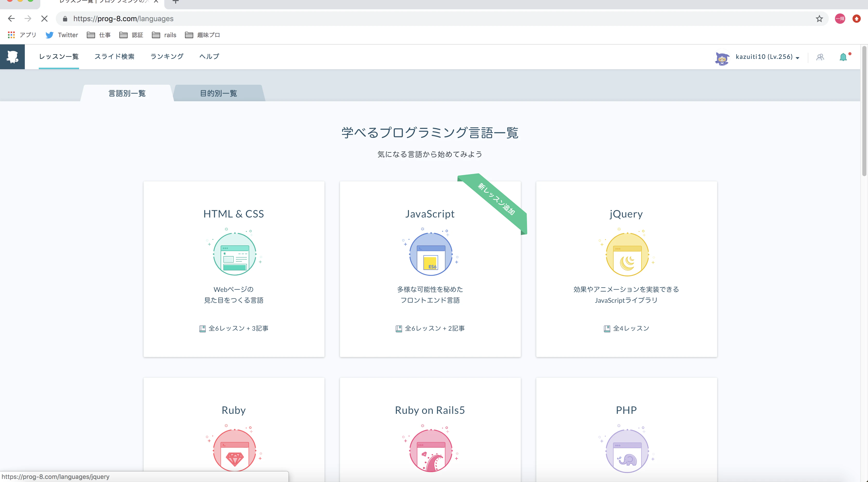
Task: Click the Progate ninja logo icon
Action: pyautogui.click(x=12, y=57)
